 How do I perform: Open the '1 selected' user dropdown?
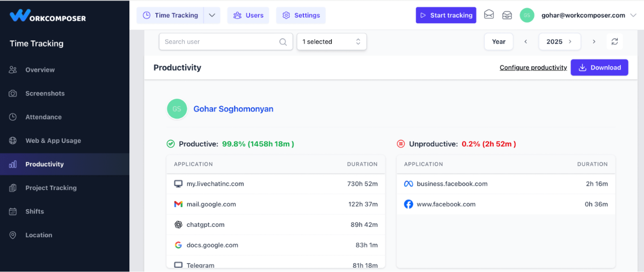(331, 42)
